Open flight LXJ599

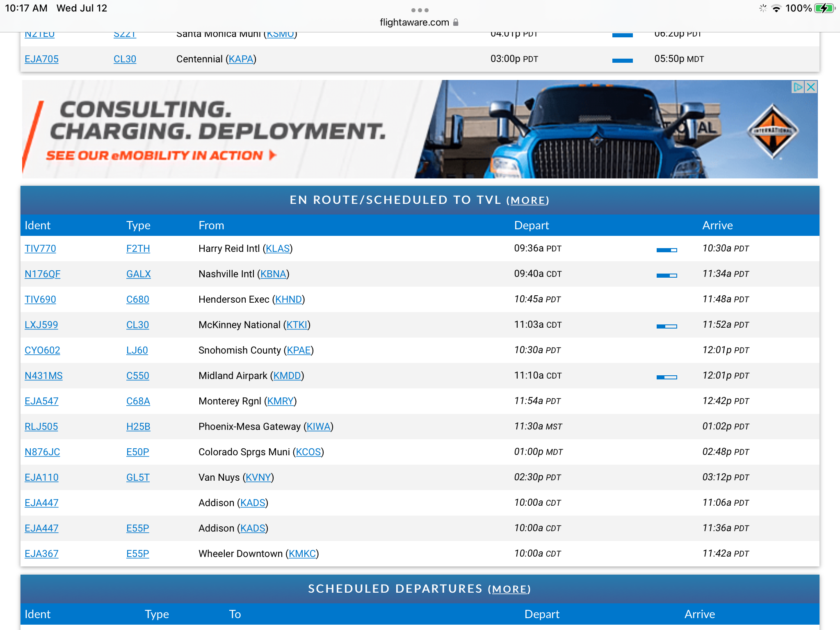coord(41,325)
